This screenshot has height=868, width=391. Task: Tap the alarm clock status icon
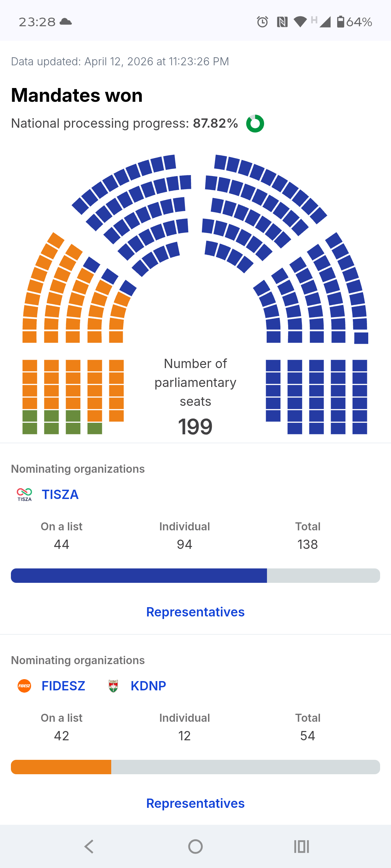tap(262, 22)
